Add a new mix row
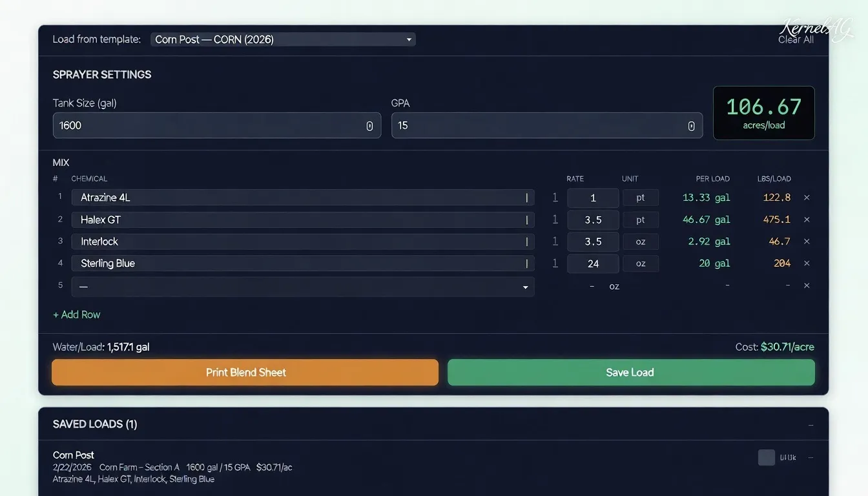The image size is (868, 496). [76, 315]
